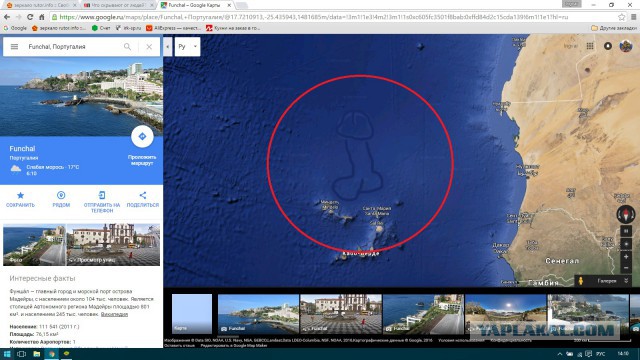Click the map compass control
The image size is (640, 360).
(626, 214)
